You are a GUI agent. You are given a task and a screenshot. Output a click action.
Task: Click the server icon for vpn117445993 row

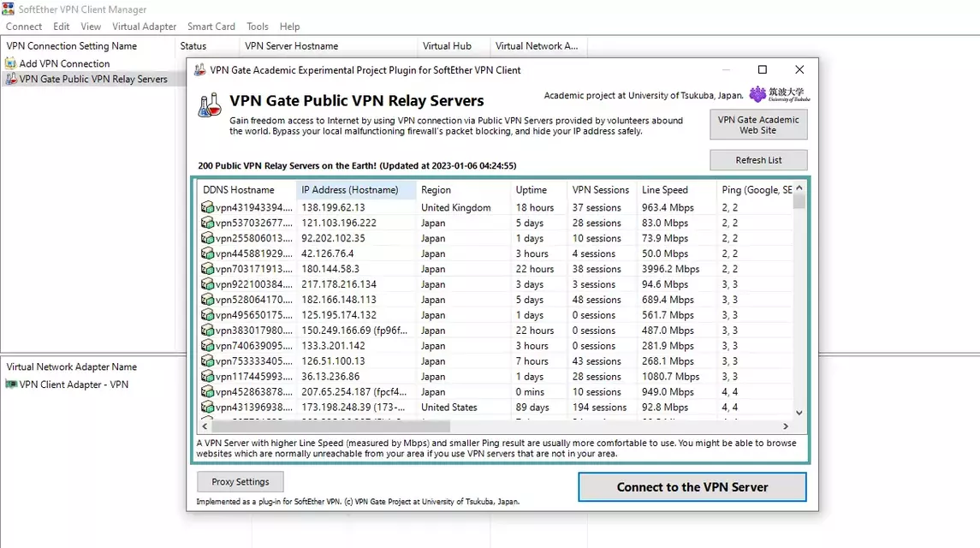[207, 376]
